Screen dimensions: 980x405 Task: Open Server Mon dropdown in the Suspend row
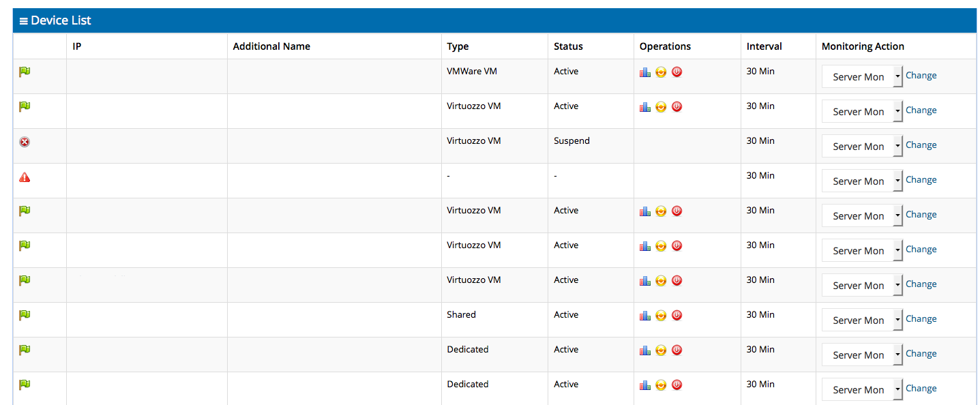click(862, 146)
